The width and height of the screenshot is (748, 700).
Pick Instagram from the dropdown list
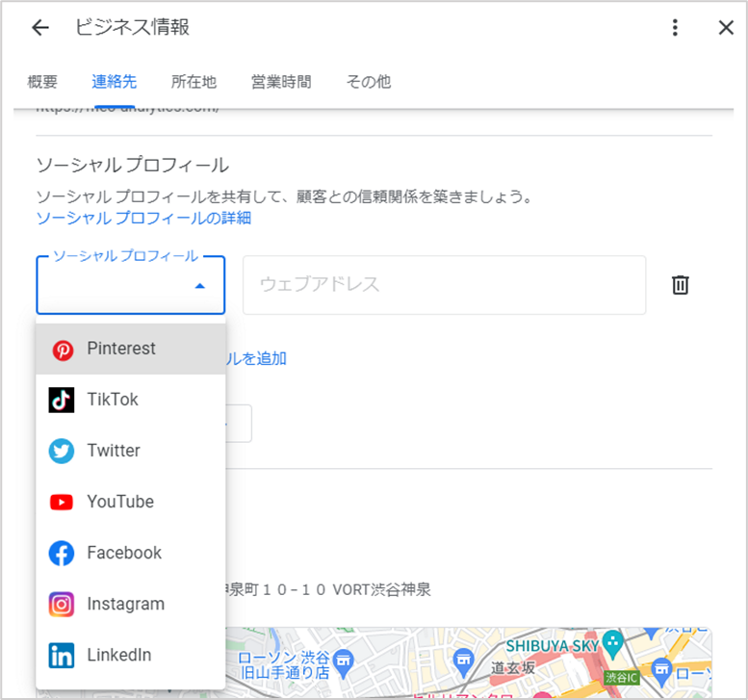(131, 604)
